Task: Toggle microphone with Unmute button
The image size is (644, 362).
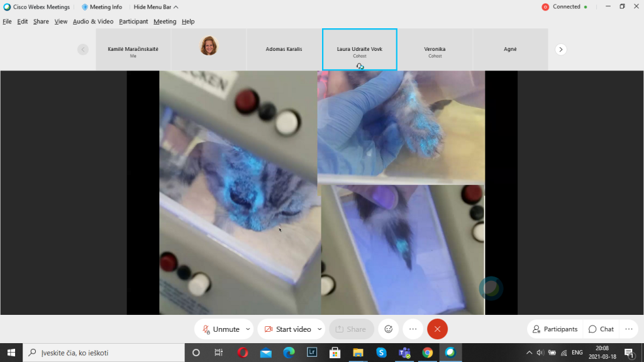Action: [220, 329]
